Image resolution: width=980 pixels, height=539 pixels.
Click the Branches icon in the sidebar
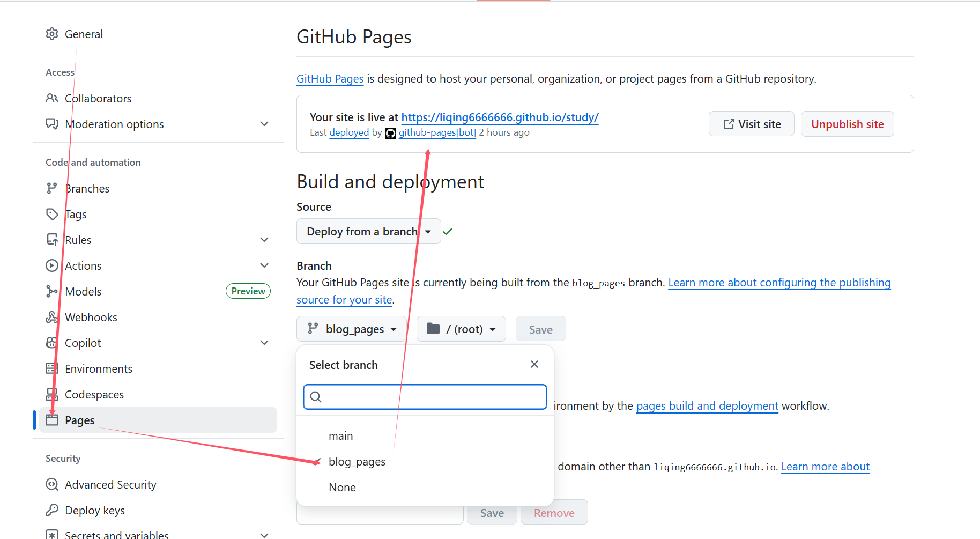[52, 188]
